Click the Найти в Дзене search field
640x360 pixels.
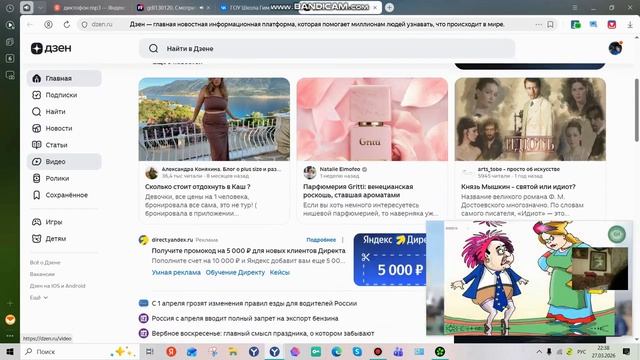click(x=327, y=49)
